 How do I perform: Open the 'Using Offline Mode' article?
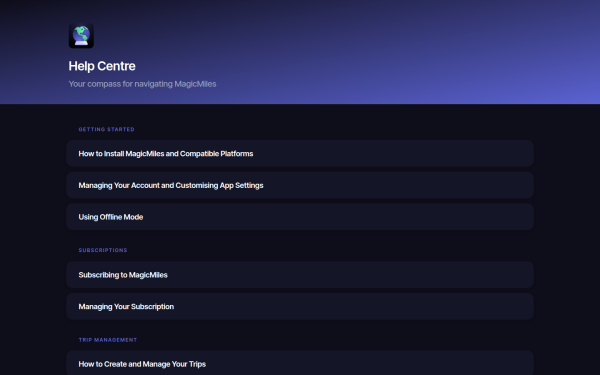(111, 217)
